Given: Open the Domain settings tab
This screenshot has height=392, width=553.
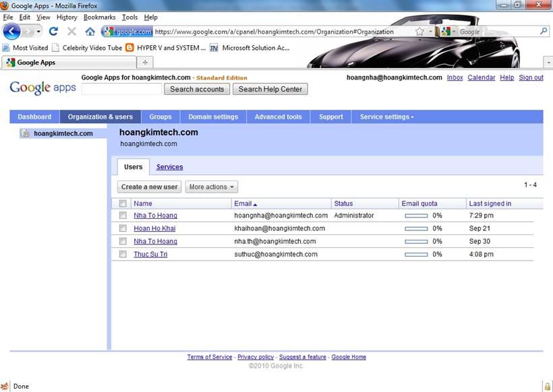Looking at the screenshot, I should (213, 117).
